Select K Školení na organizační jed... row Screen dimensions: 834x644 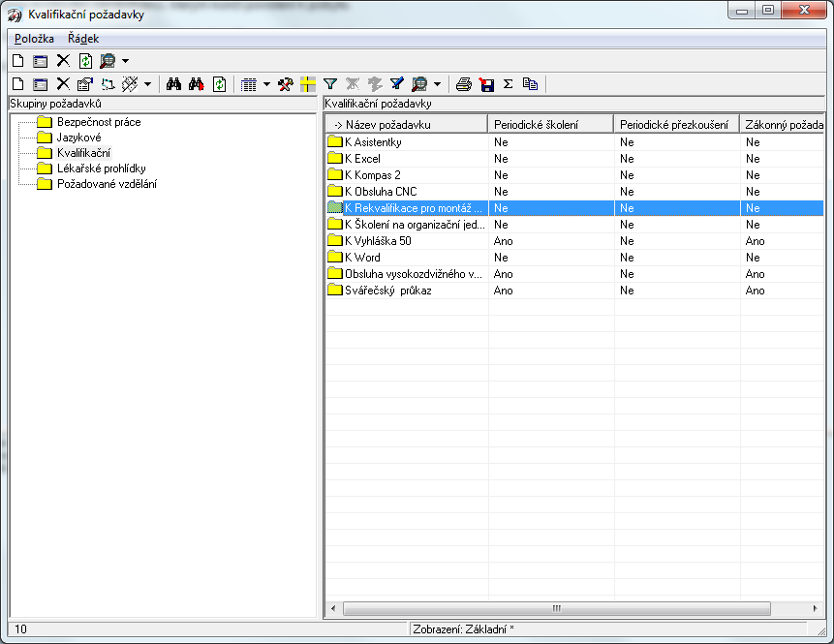[574, 225]
